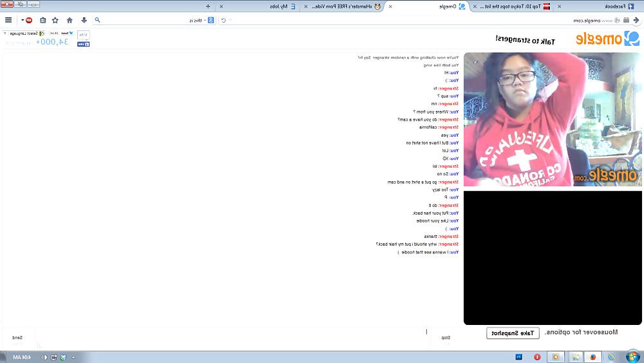Viewport: 644px width, 363px height.
Task: Open the Windows Start button
Action: (632, 357)
